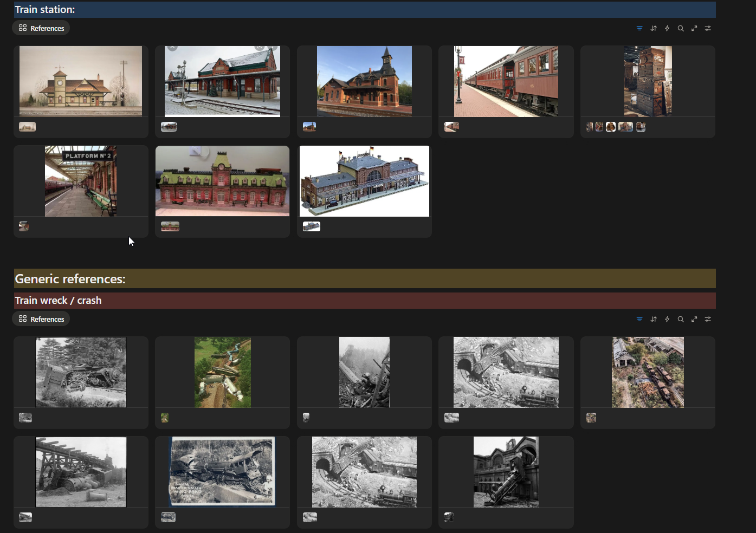The width and height of the screenshot is (756, 533).
Task: Search the Train station references gallery
Action: [681, 28]
